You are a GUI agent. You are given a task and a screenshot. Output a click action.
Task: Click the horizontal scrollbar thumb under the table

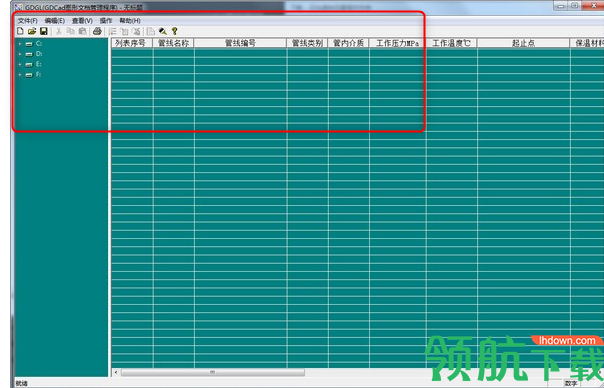point(212,372)
